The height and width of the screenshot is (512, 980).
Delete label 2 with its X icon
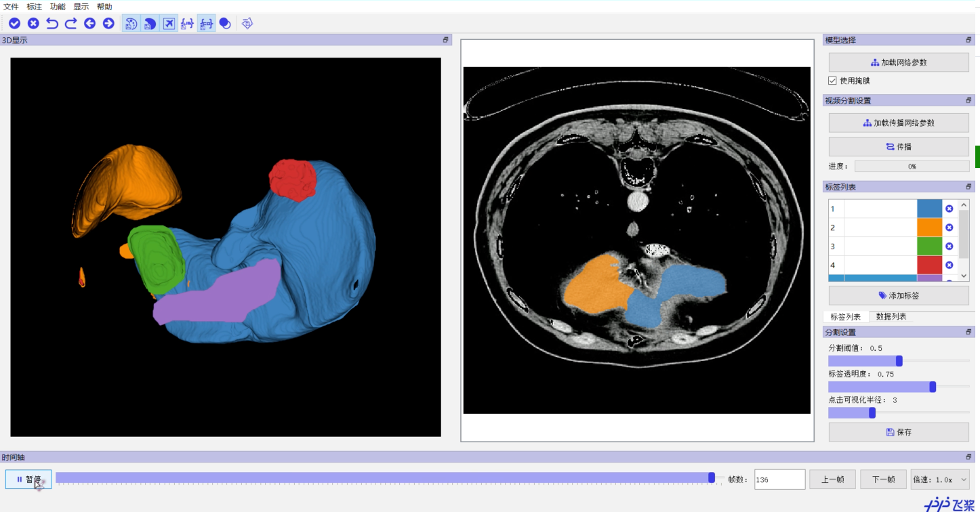click(x=949, y=228)
